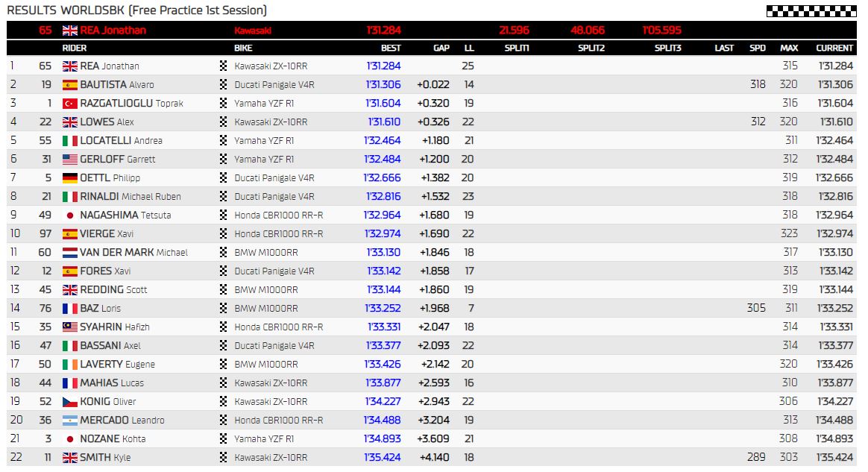The width and height of the screenshot is (868, 472).
Task: Click the BMW M1000RR bike in VAN DER MARK's row
Action: 265,252
